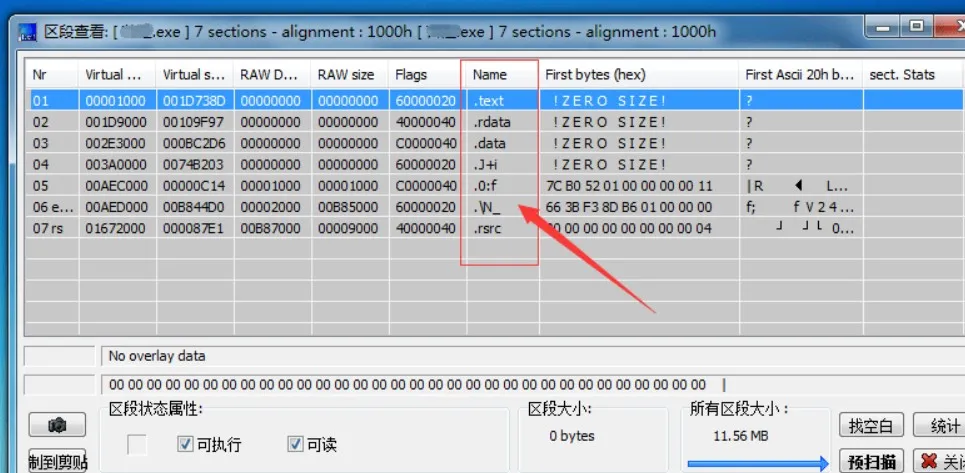Click the empty checkbox left of 可执行
Screen dimensions: 965x473
[x=137, y=444]
